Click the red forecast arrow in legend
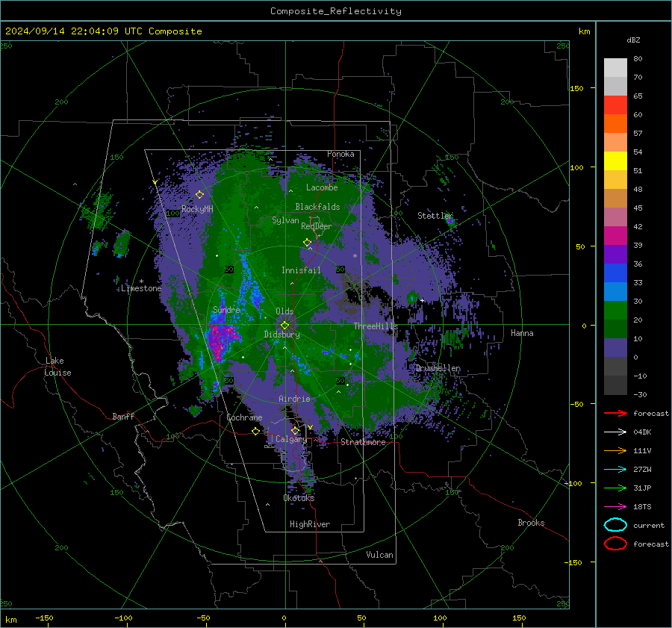 (615, 413)
